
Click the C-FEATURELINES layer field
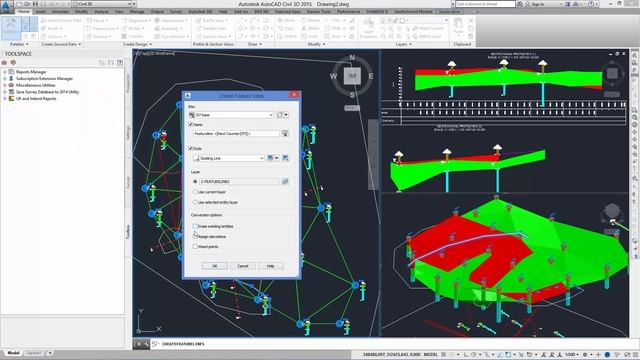[x=239, y=181]
